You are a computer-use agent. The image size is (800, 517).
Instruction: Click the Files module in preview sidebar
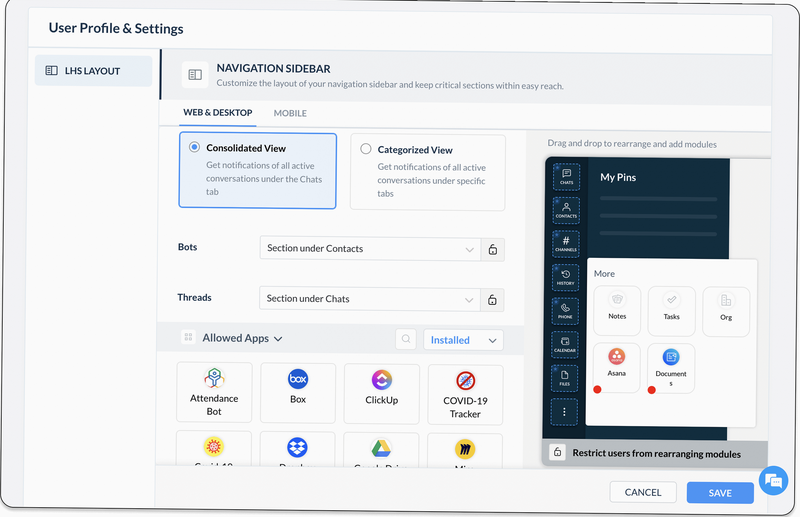click(x=564, y=379)
